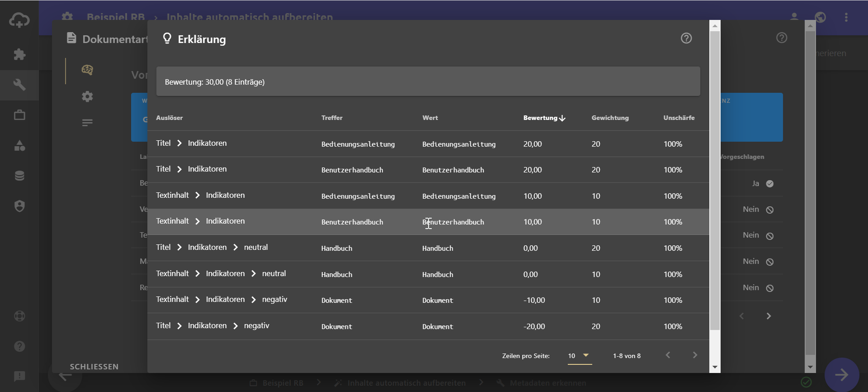Click the green status check icon

click(806, 382)
